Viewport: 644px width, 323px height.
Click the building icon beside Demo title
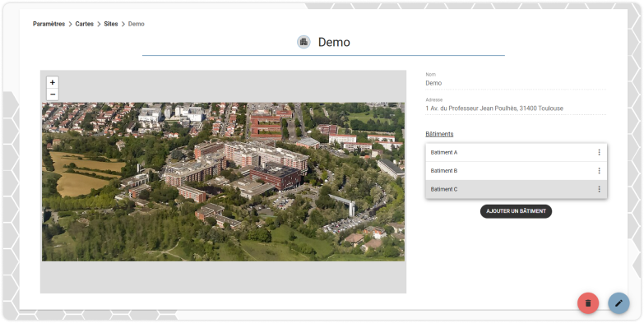click(303, 42)
